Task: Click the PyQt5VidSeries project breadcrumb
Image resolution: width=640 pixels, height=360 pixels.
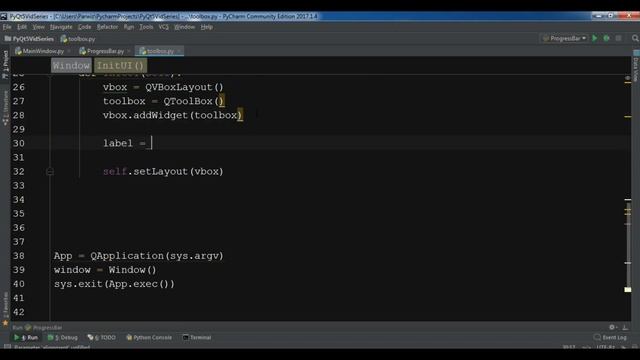Action: (29, 39)
